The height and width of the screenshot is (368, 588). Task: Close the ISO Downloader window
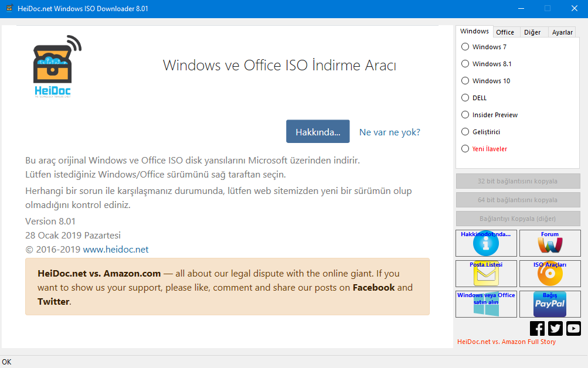pos(574,8)
